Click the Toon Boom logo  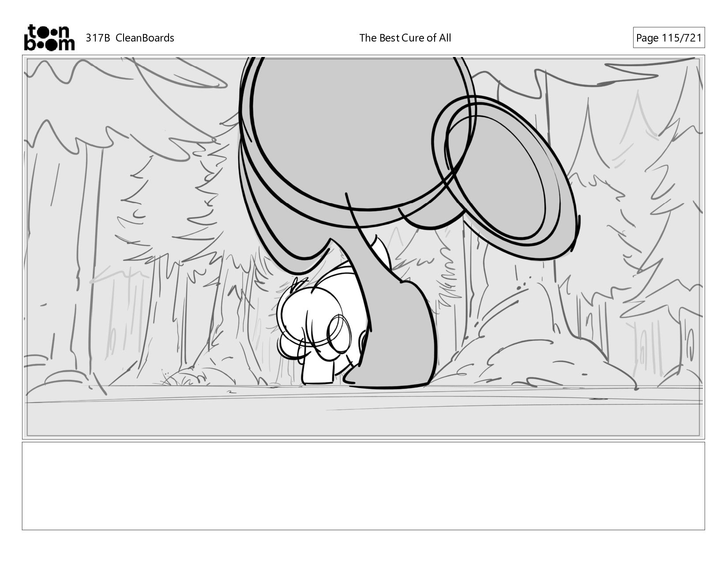pyautogui.click(x=49, y=38)
